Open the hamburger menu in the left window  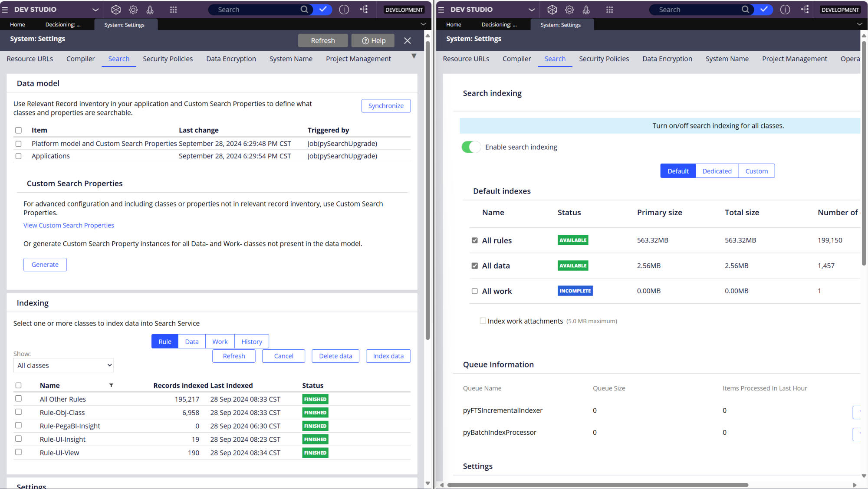click(x=5, y=10)
